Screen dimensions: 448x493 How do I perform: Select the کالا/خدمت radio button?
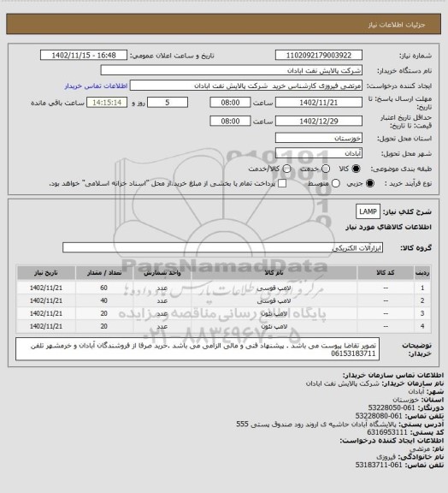click(x=286, y=169)
